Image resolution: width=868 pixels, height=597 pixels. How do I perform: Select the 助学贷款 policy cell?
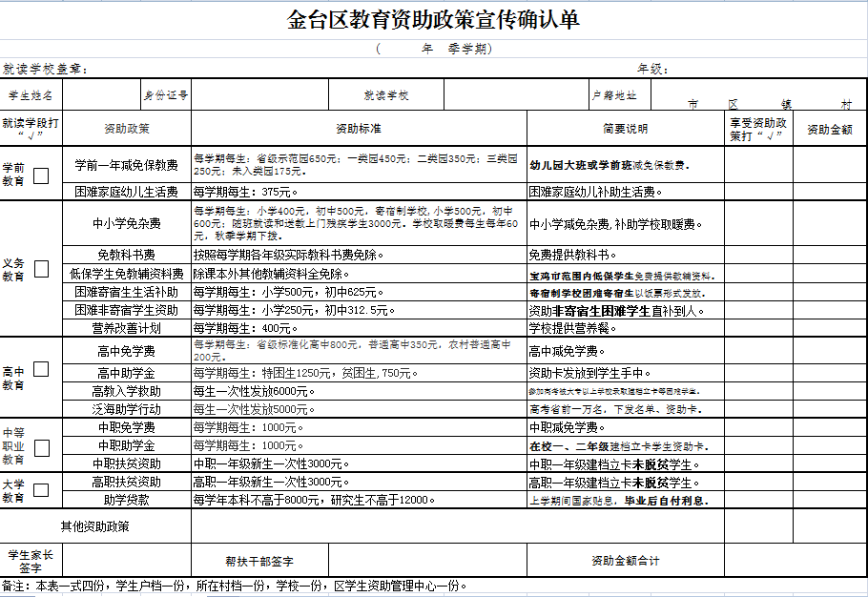tap(127, 499)
